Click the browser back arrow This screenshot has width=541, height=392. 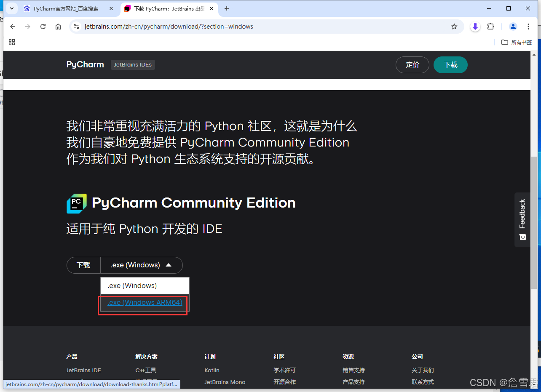[13, 27]
